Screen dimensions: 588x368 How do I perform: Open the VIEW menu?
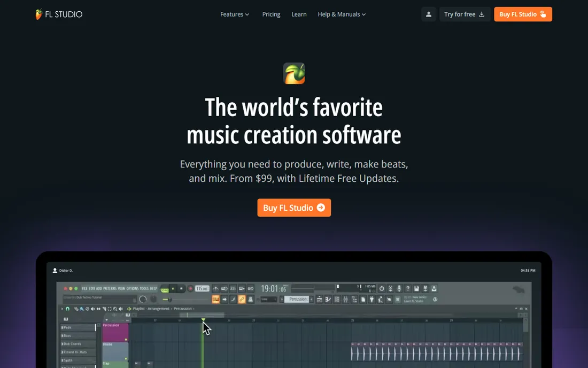[121, 288]
